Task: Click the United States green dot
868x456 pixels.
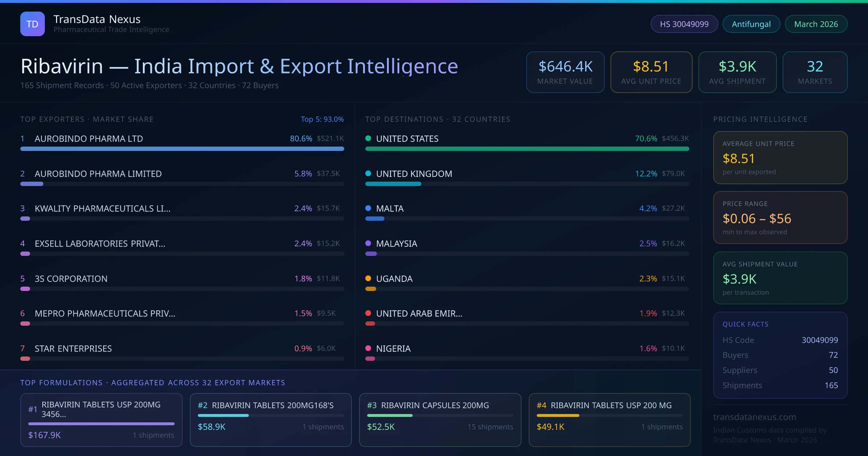Action: pyautogui.click(x=368, y=138)
